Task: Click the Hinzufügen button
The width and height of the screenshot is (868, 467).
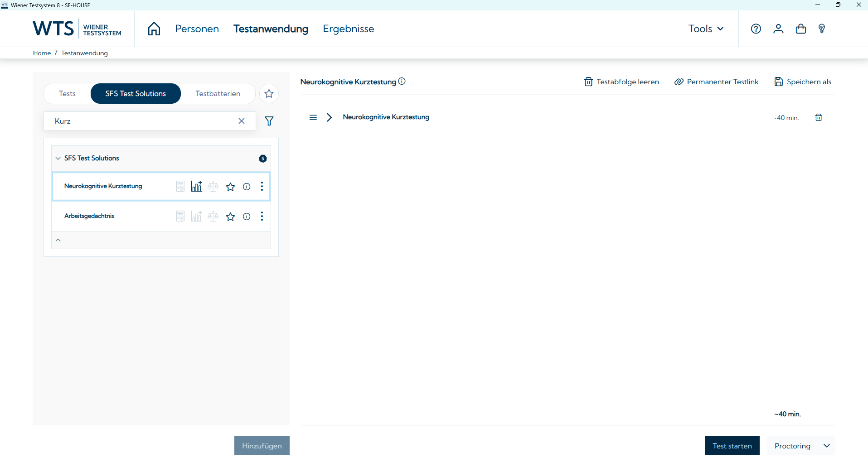Action: pyautogui.click(x=262, y=446)
